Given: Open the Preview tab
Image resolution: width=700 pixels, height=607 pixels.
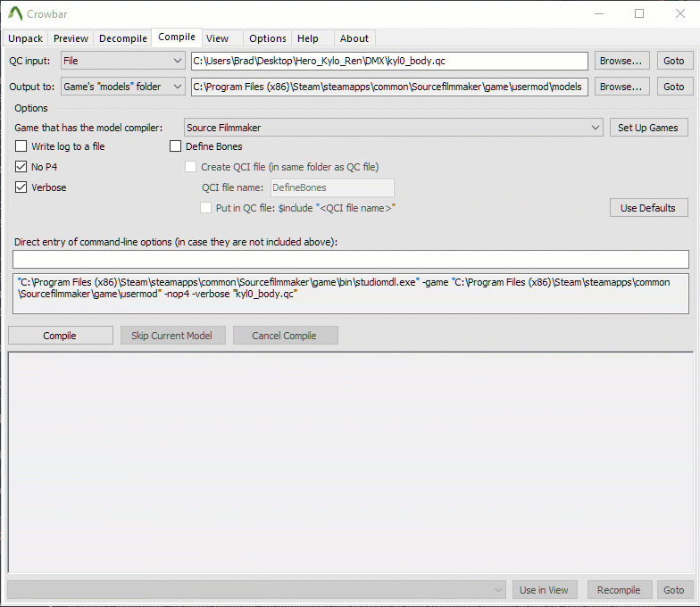Looking at the screenshot, I should [x=71, y=38].
